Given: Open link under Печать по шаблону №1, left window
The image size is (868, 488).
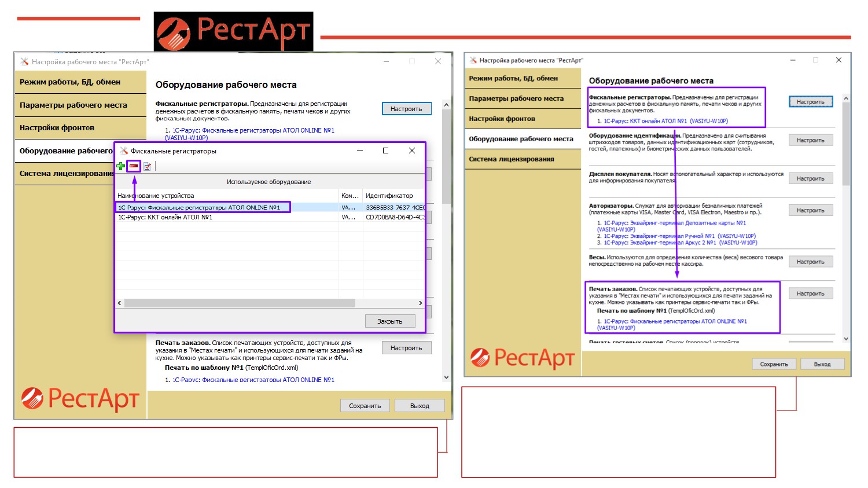Looking at the screenshot, I should tap(253, 380).
